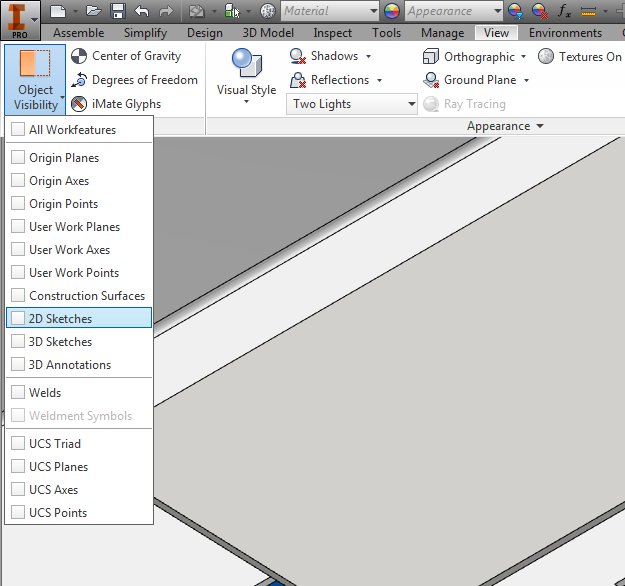Click the Textures On icon
This screenshot has width=625, height=586.
tap(546, 57)
